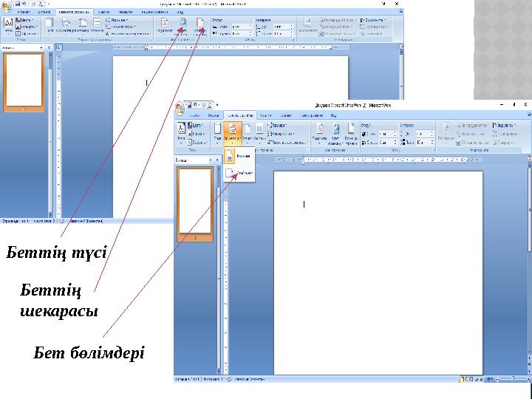Switch to Главная tab in the back window
Screen dimensions: 532x399
tap(24, 12)
